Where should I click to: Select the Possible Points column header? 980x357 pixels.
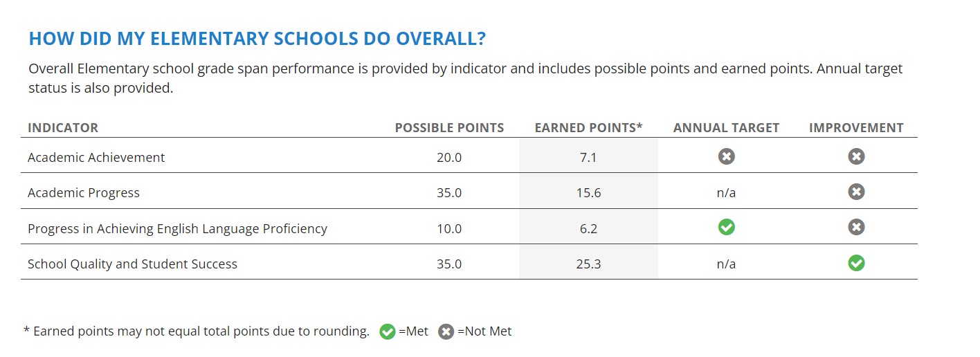pos(449,128)
